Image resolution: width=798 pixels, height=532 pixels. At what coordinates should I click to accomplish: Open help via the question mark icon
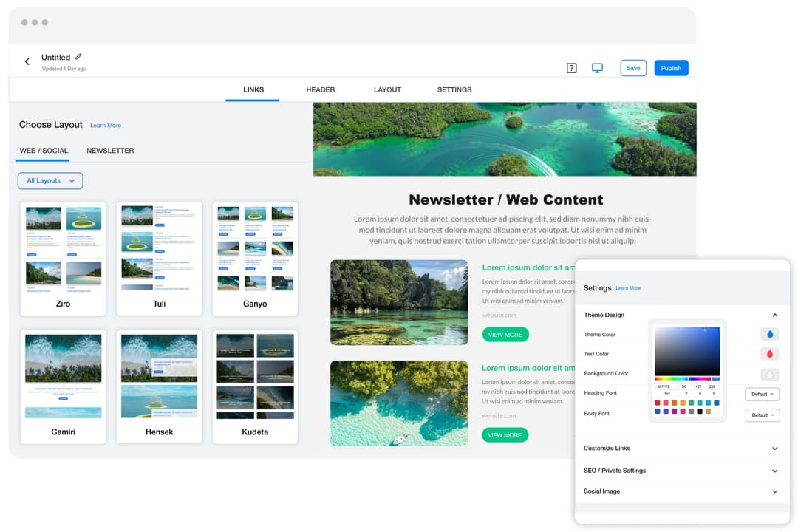pos(571,67)
